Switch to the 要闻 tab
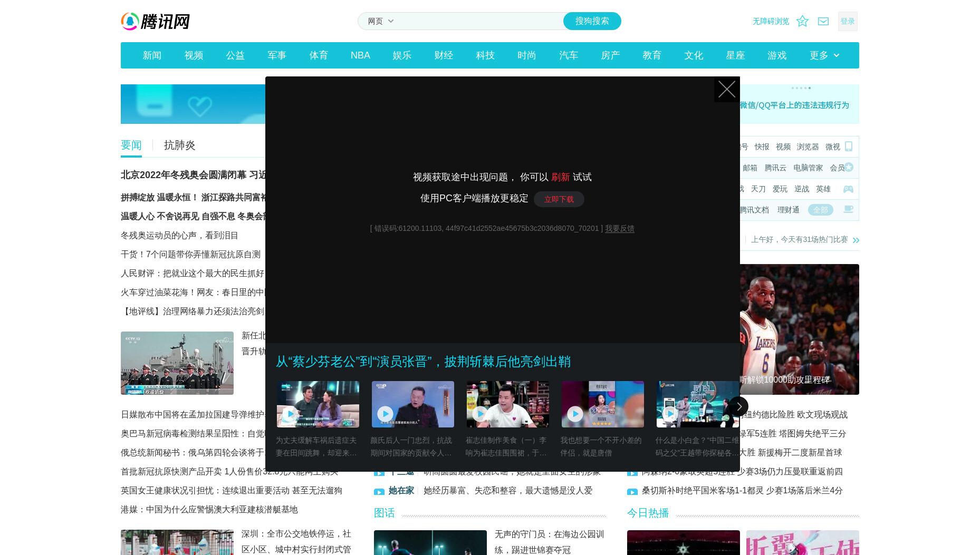Viewport: 980px width, 555px height. pyautogui.click(x=131, y=145)
